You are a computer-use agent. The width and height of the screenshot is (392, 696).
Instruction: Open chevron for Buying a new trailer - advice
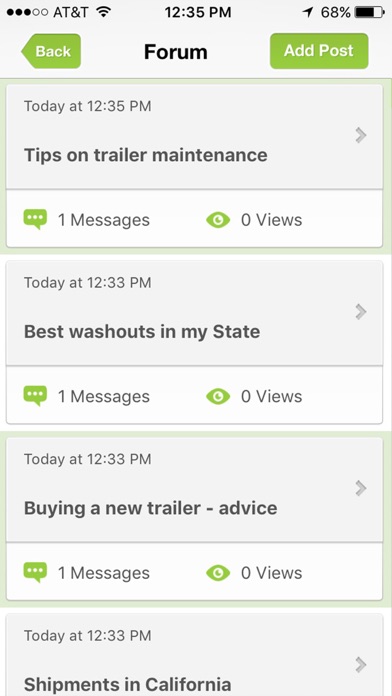[361, 488]
